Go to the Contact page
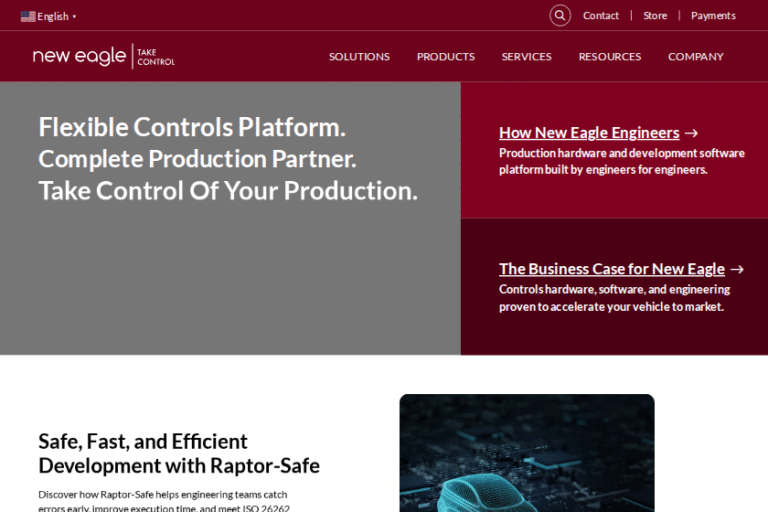The height and width of the screenshot is (512, 768). (x=601, y=16)
